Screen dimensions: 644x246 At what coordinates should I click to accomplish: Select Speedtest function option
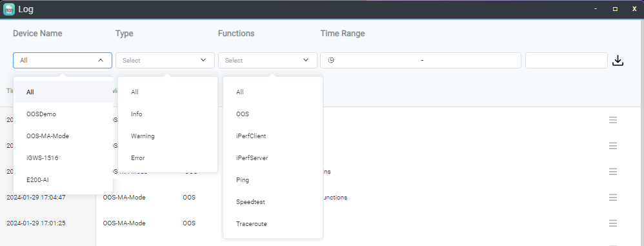point(273,202)
